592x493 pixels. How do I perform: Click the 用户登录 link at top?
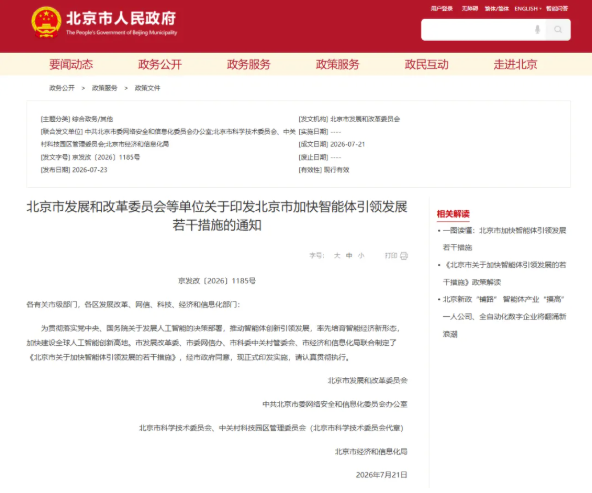442,8
